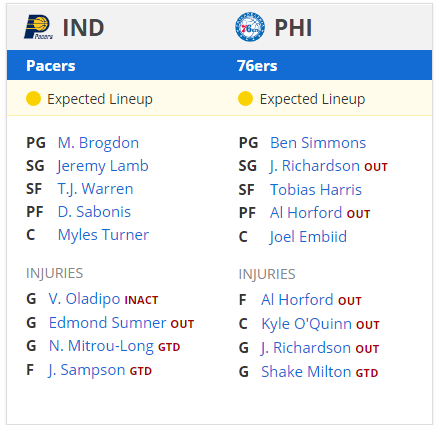Click the Indiana Pacers team logo
The image size is (439, 425).
(38, 27)
